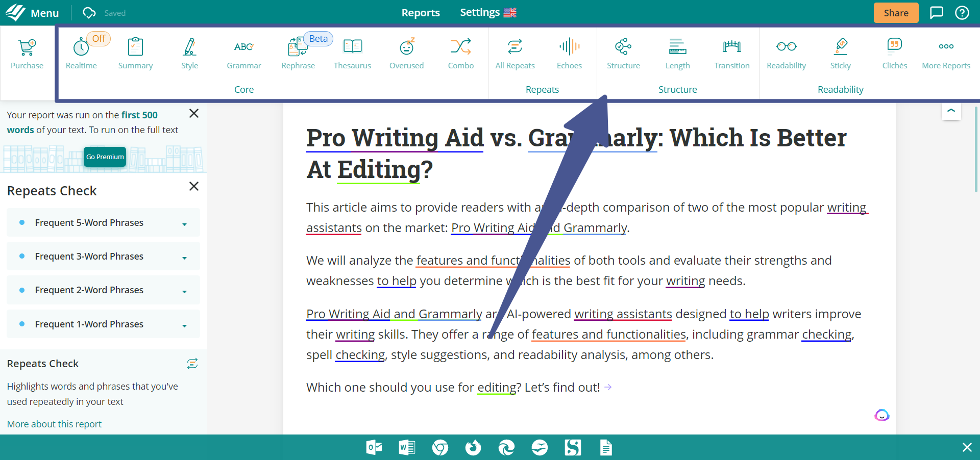Open More about this report link
This screenshot has width=980, height=460.
click(x=54, y=424)
